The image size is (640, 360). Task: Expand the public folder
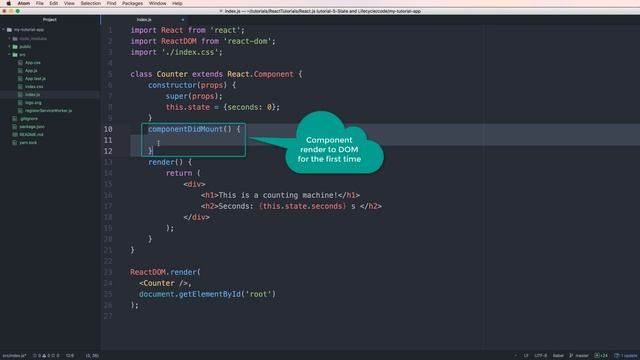[x=9, y=47]
